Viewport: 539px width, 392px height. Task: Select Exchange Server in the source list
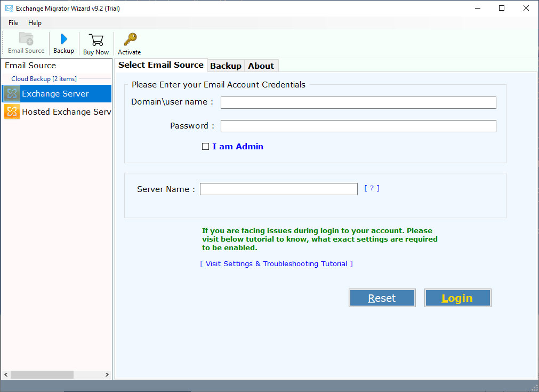pos(57,93)
